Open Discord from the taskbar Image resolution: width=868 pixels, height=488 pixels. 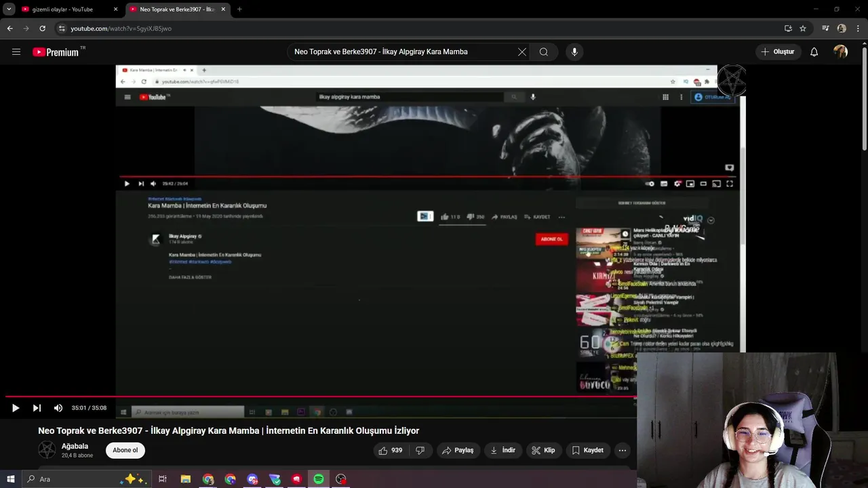[252, 479]
